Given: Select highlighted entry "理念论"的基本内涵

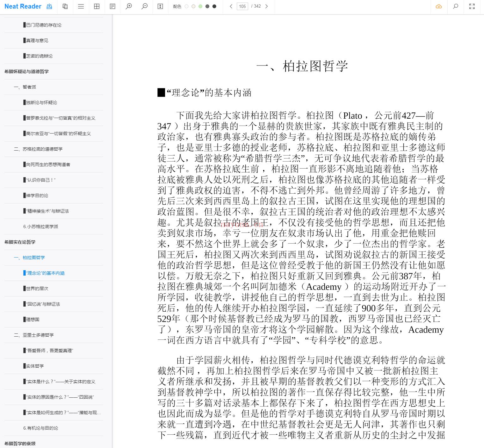Looking at the screenshot, I should [x=44, y=273].
